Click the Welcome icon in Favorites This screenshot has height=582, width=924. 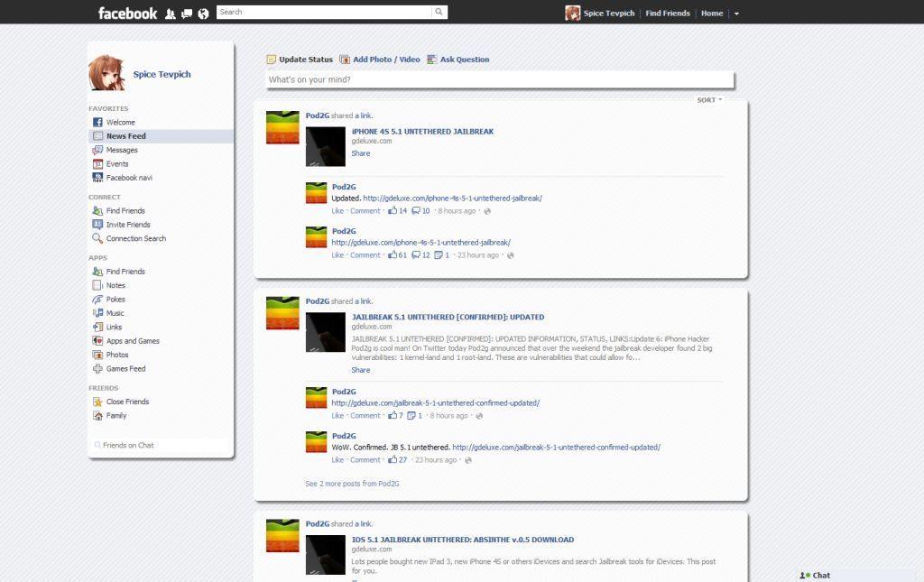(x=97, y=122)
